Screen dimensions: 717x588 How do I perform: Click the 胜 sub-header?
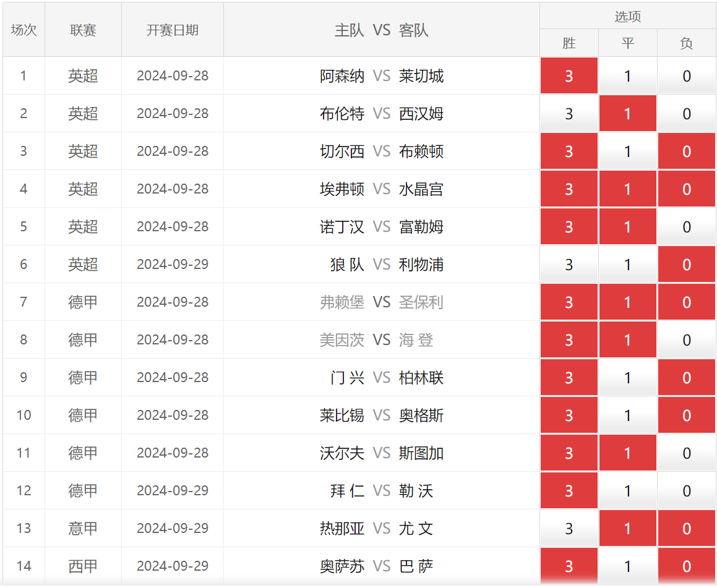(569, 43)
